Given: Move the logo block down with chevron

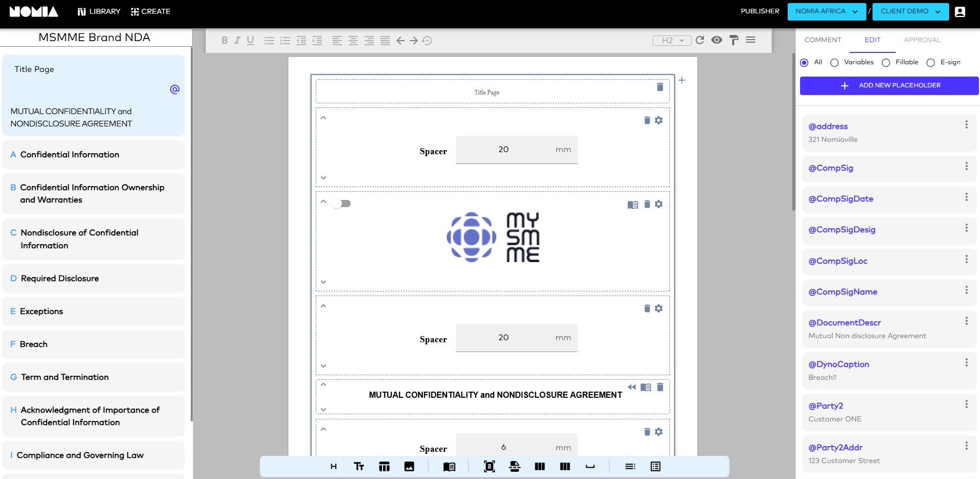Looking at the screenshot, I should tap(323, 282).
